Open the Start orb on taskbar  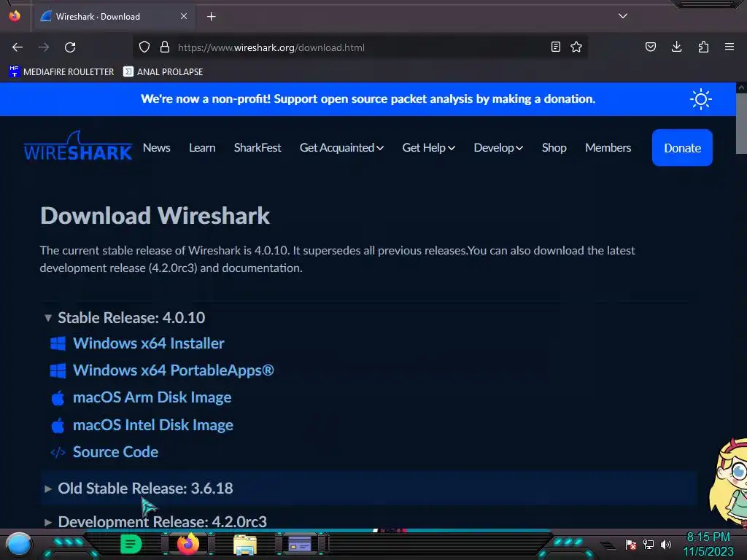(19, 544)
